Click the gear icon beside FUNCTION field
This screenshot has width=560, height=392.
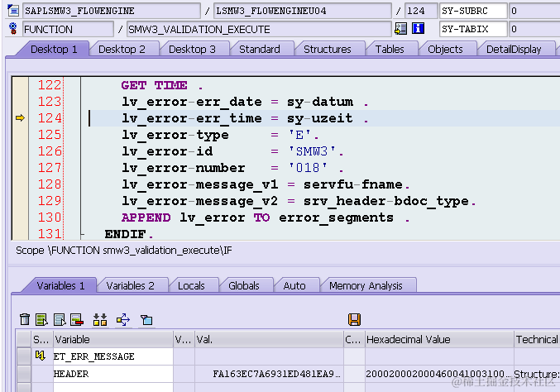click(x=13, y=29)
